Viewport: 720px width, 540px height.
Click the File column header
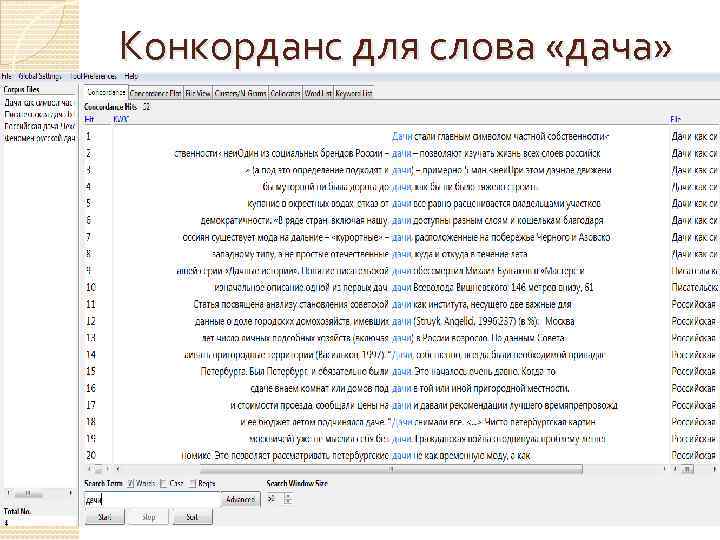tap(675, 119)
